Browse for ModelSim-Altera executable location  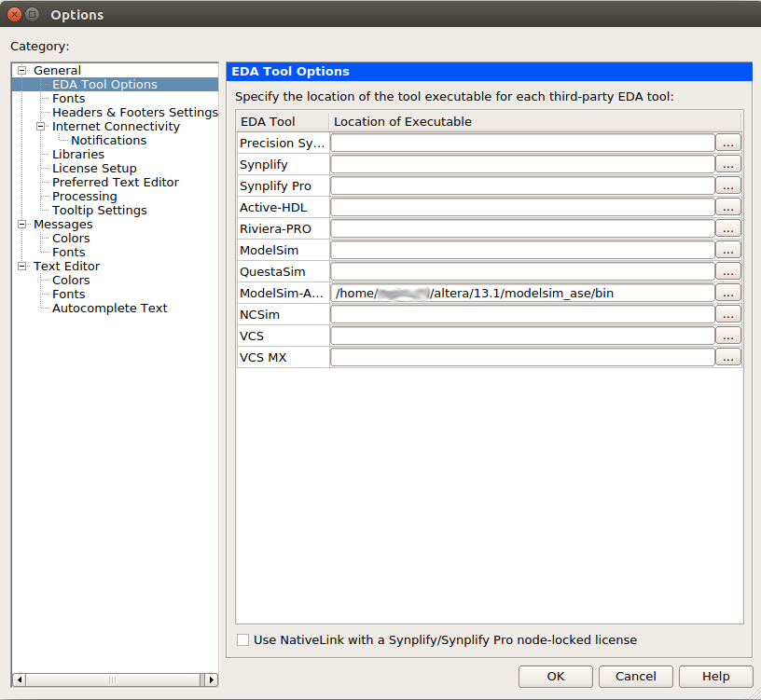point(728,293)
